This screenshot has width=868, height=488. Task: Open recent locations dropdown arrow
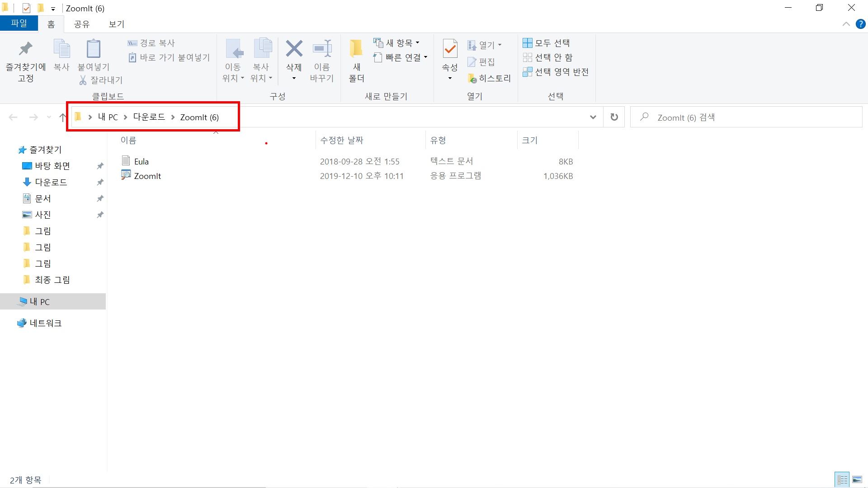(x=49, y=117)
